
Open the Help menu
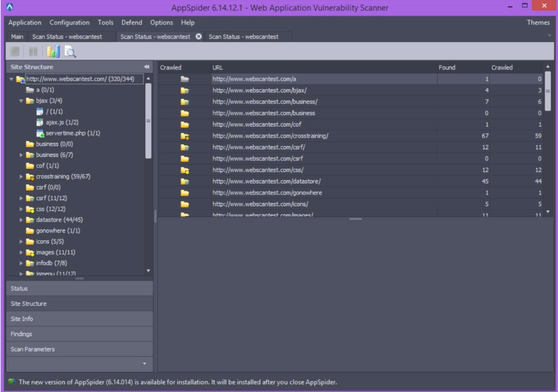click(x=188, y=23)
